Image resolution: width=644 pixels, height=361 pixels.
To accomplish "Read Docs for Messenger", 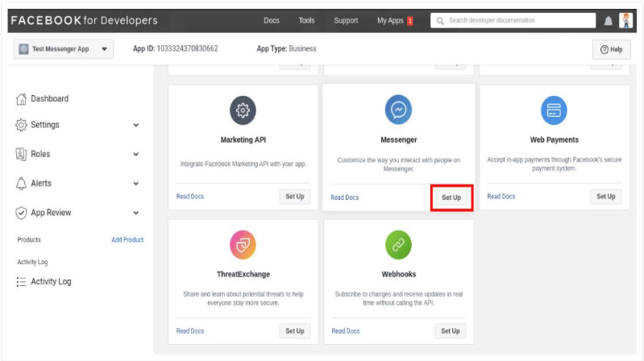I will click(x=345, y=197).
